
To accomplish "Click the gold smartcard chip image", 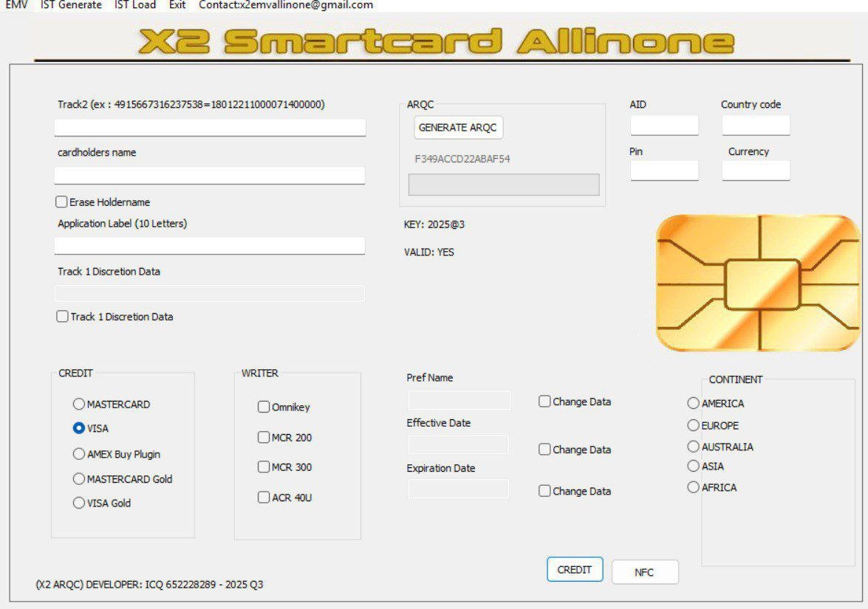I will pyautogui.click(x=758, y=283).
